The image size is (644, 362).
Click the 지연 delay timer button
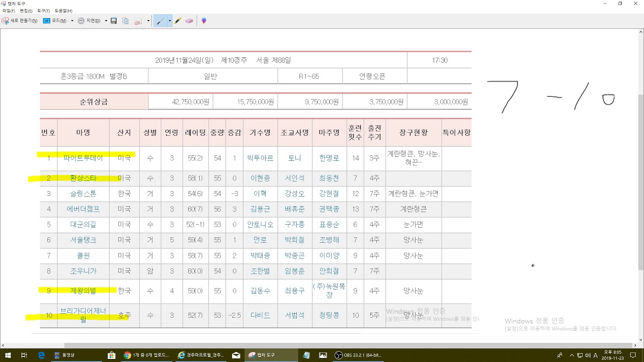click(89, 21)
